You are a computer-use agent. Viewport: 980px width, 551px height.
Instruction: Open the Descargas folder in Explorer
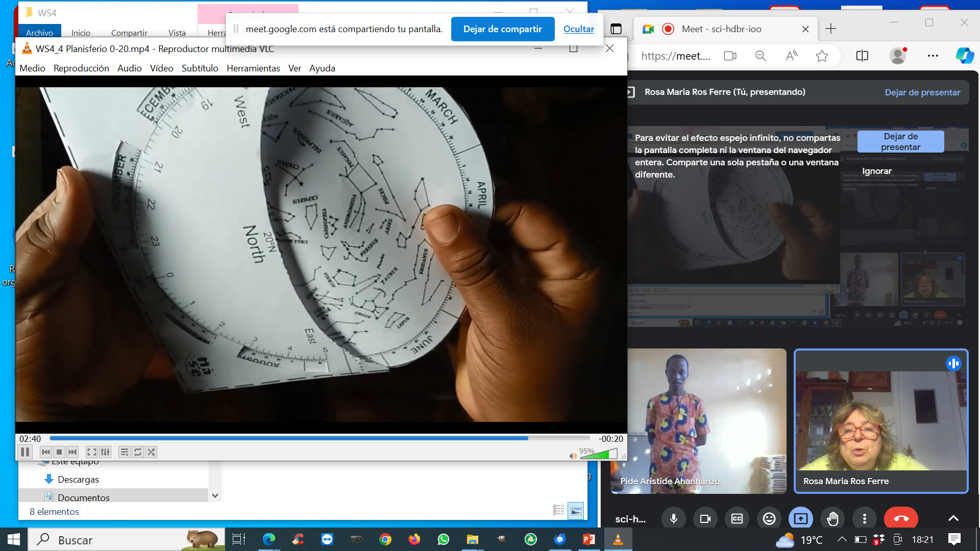[x=78, y=480]
